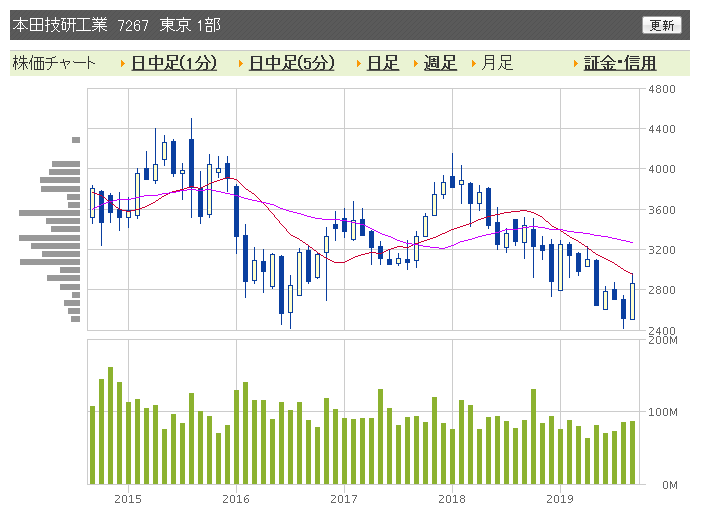
Task: Click the 更新 refresh button
Action: (661, 25)
